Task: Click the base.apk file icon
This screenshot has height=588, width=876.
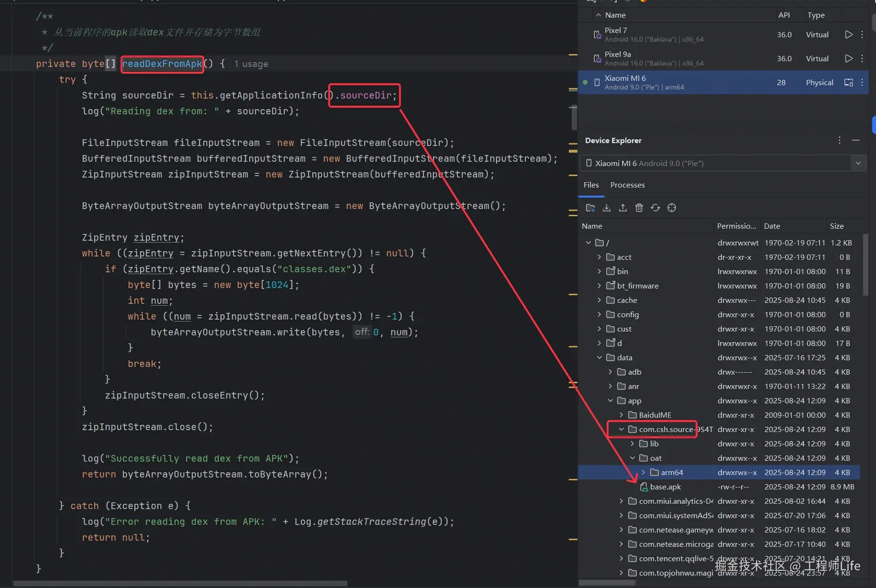Action: (644, 487)
